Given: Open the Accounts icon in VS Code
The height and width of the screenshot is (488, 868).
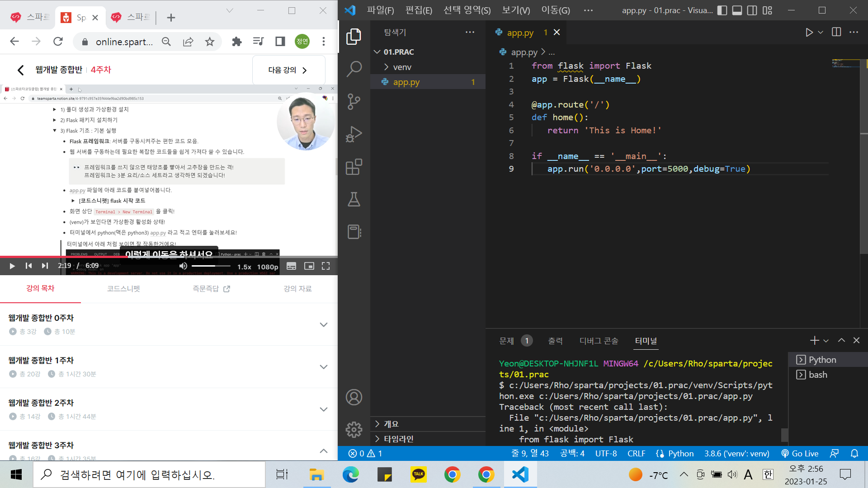Looking at the screenshot, I should pyautogui.click(x=354, y=397).
